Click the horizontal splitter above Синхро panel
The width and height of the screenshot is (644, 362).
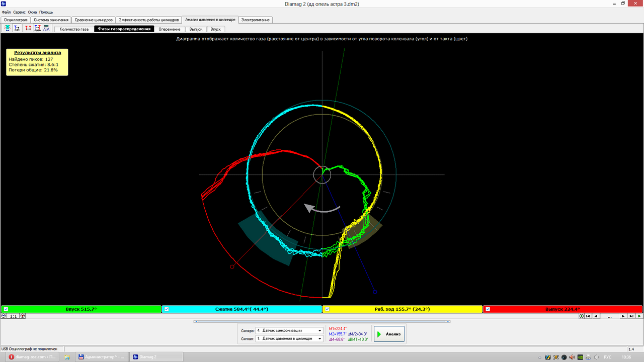coord(322,321)
